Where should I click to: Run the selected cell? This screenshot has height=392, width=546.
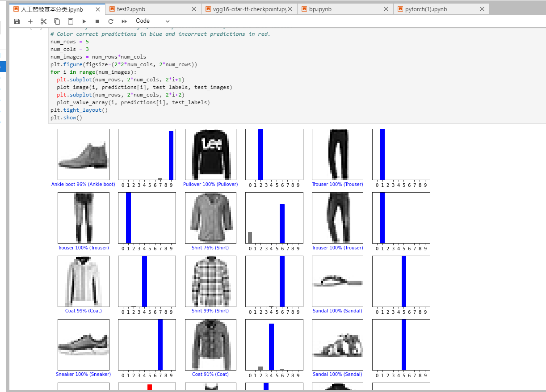(x=84, y=21)
